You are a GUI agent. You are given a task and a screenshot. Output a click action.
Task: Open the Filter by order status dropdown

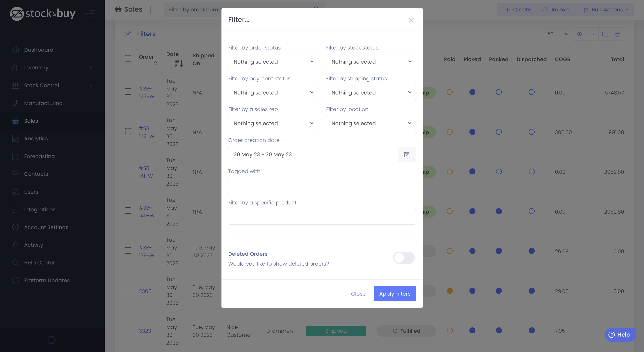click(x=273, y=62)
